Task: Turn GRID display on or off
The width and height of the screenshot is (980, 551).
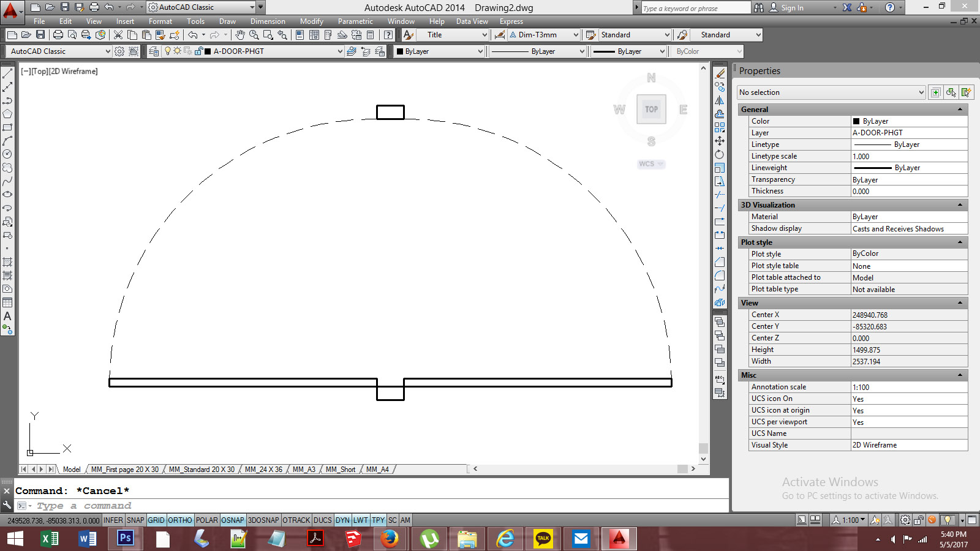Action: (x=156, y=520)
